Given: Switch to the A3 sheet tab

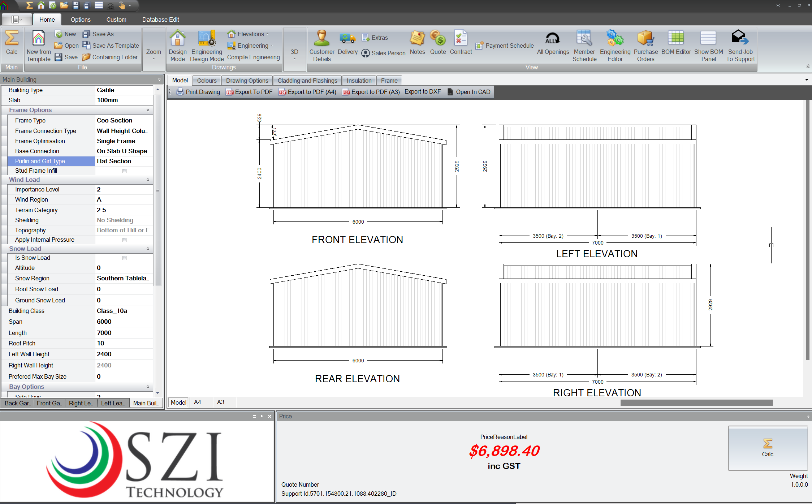Looking at the screenshot, I should (220, 402).
